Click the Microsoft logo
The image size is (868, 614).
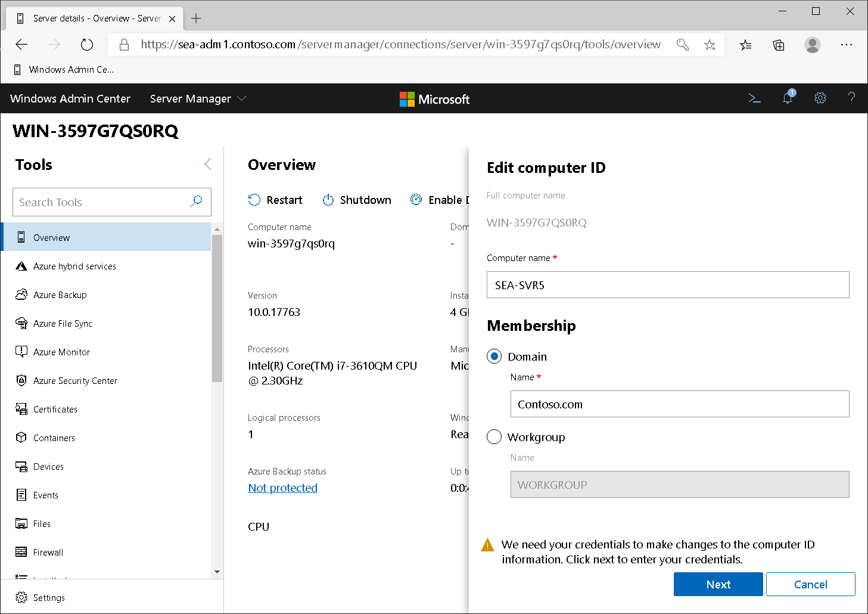pyautogui.click(x=434, y=99)
